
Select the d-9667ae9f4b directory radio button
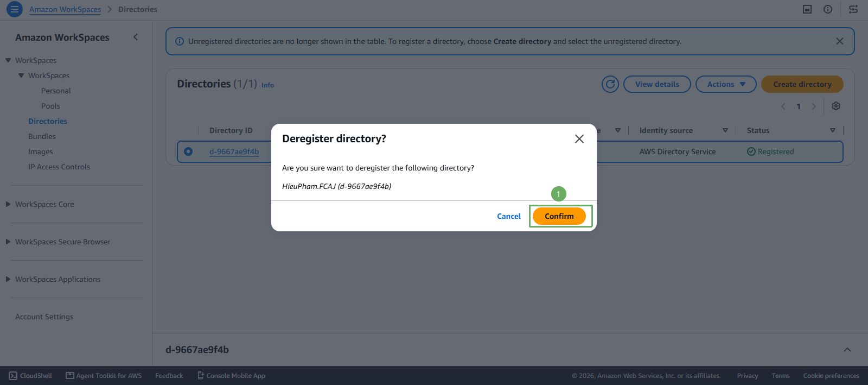(x=188, y=152)
